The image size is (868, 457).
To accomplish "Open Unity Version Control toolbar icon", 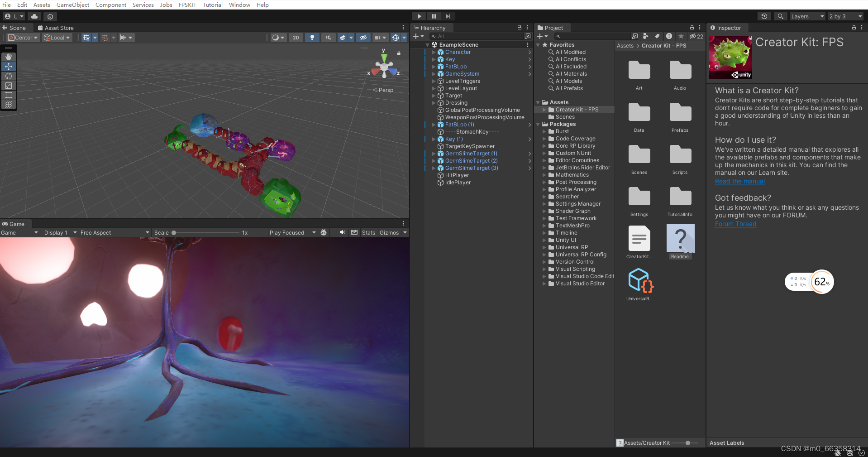I will pyautogui.click(x=50, y=16).
